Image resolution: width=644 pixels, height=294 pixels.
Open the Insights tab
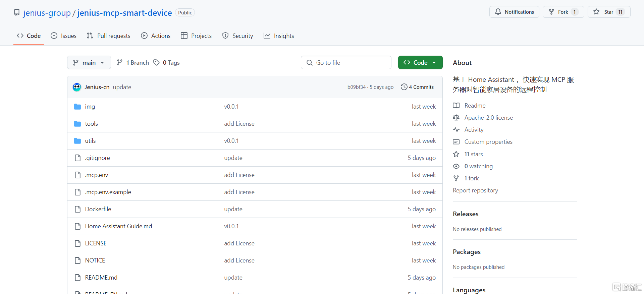point(279,36)
